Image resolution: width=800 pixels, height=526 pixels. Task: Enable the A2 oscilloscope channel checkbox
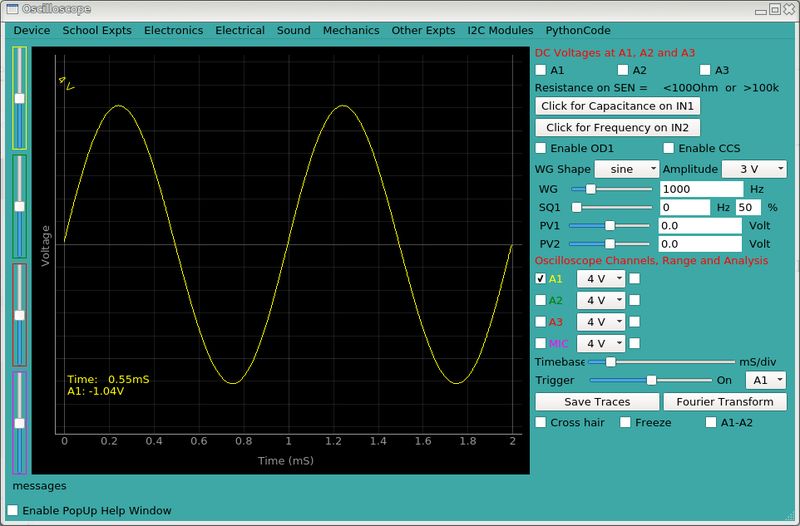(x=541, y=300)
